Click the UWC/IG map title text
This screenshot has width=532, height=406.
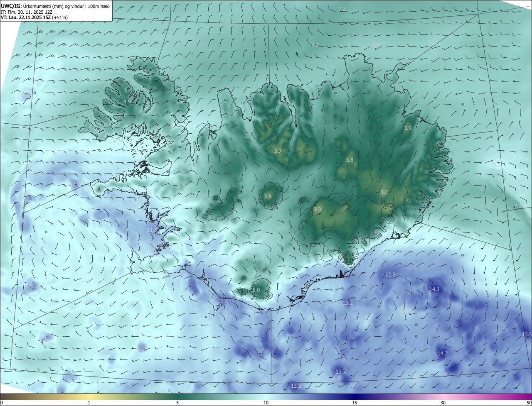(55, 5)
